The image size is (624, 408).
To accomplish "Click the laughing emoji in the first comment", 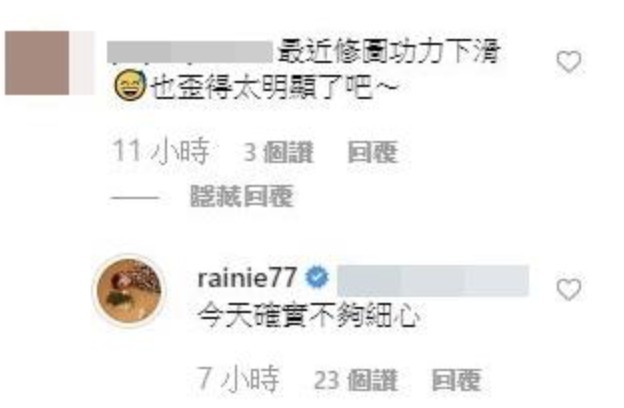I will coord(129,84).
